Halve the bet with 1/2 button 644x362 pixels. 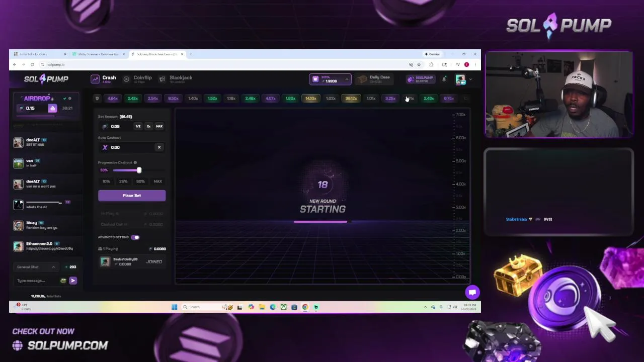click(x=138, y=126)
